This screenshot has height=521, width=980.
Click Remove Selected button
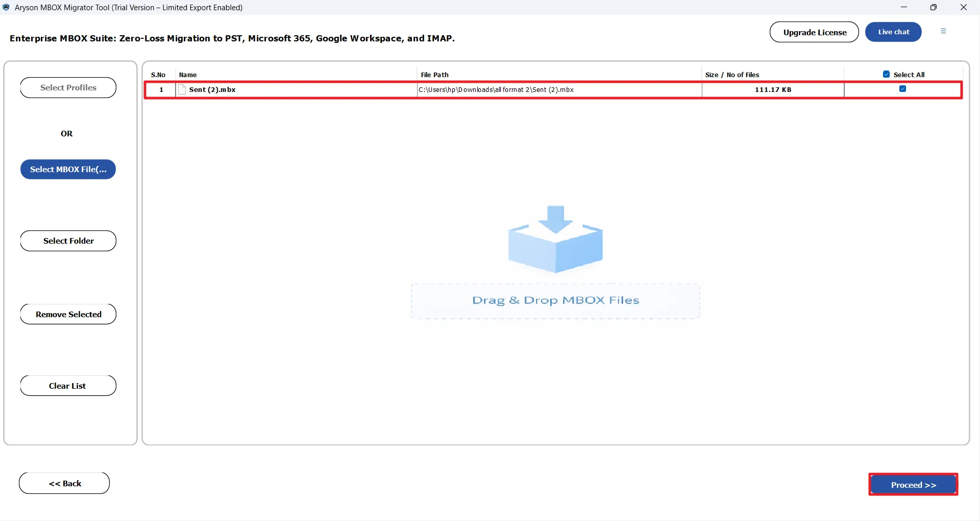[x=68, y=314]
